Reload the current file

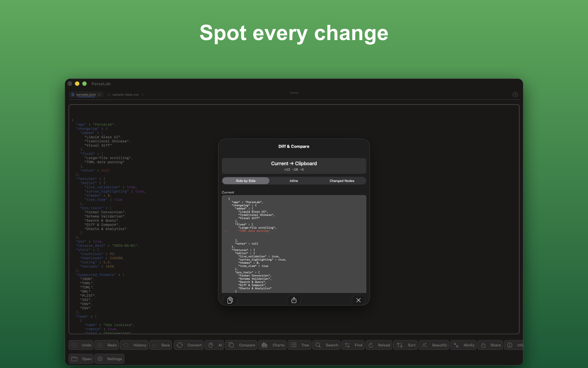379,345
